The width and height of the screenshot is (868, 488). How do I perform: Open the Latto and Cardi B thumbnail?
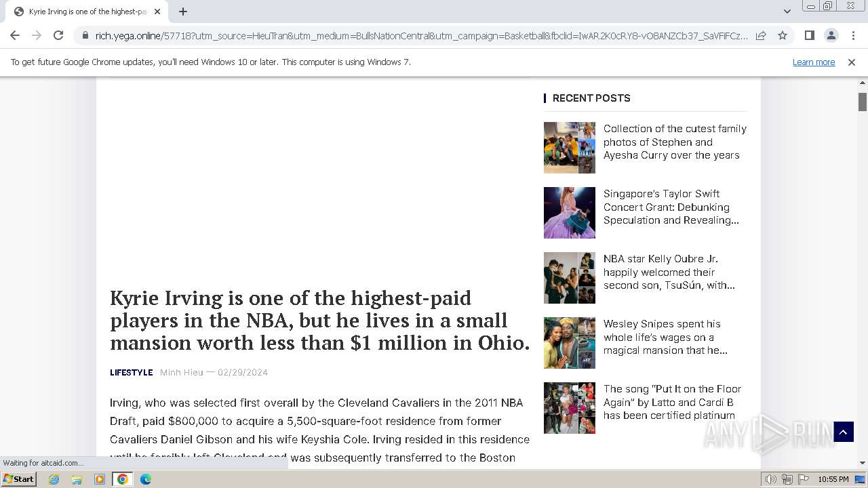pos(570,408)
